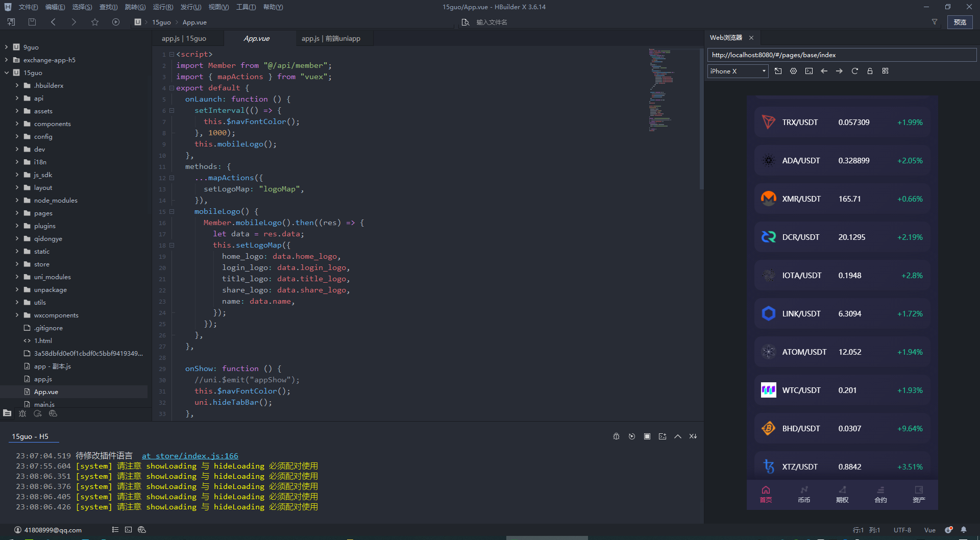This screenshot has height=540, width=980.
Task: Open Web browser settings gear icon
Action: (x=793, y=71)
